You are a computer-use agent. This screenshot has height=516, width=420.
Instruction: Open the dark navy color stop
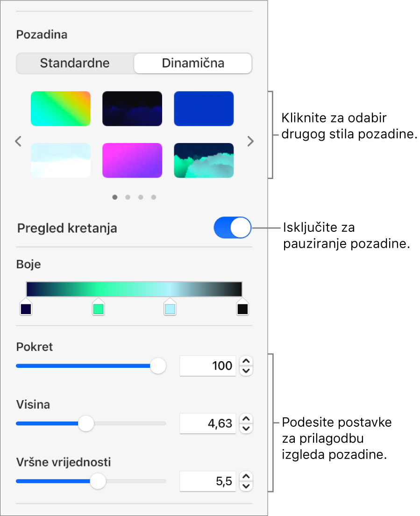(x=26, y=307)
